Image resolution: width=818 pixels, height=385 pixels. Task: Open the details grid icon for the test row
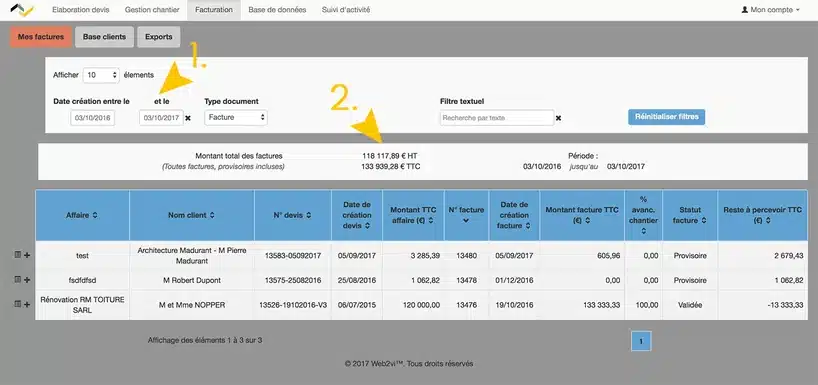[x=18, y=255]
